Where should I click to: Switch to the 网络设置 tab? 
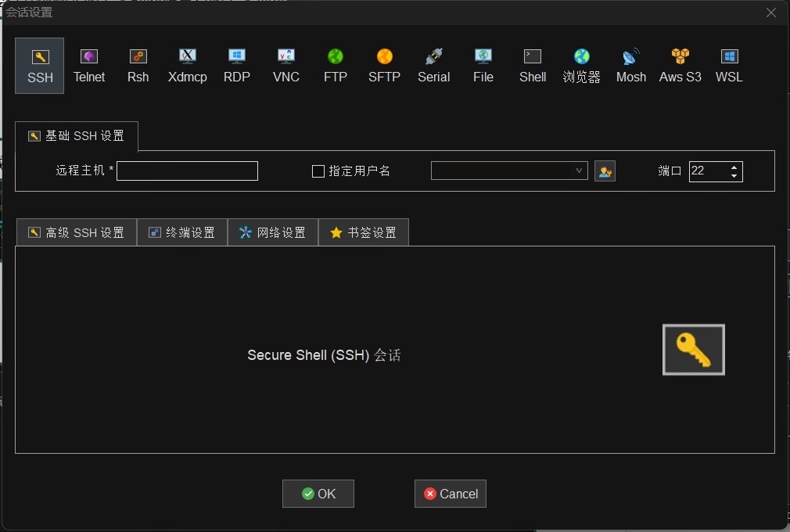click(x=272, y=232)
